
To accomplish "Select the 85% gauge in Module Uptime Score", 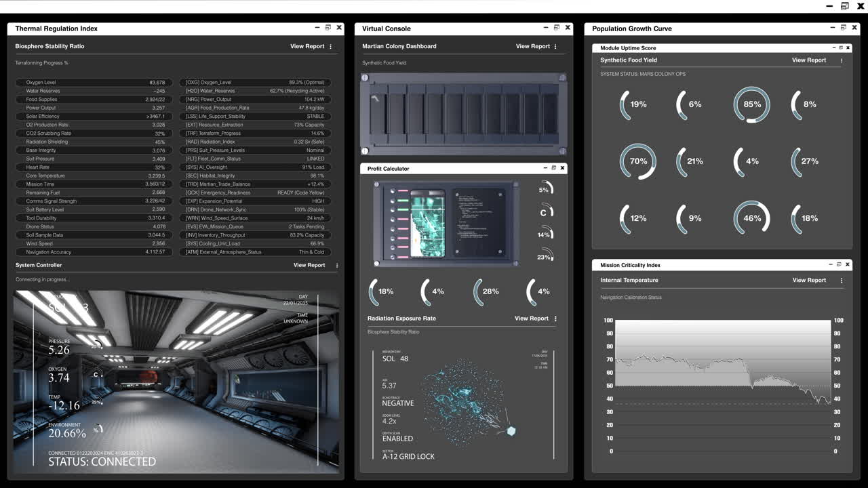I will point(751,104).
